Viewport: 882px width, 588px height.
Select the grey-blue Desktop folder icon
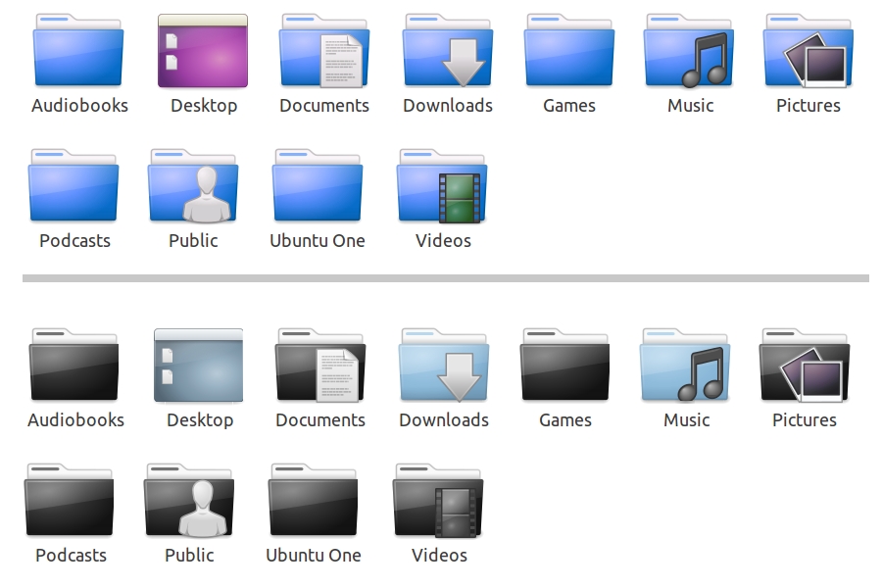coord(199,366)
